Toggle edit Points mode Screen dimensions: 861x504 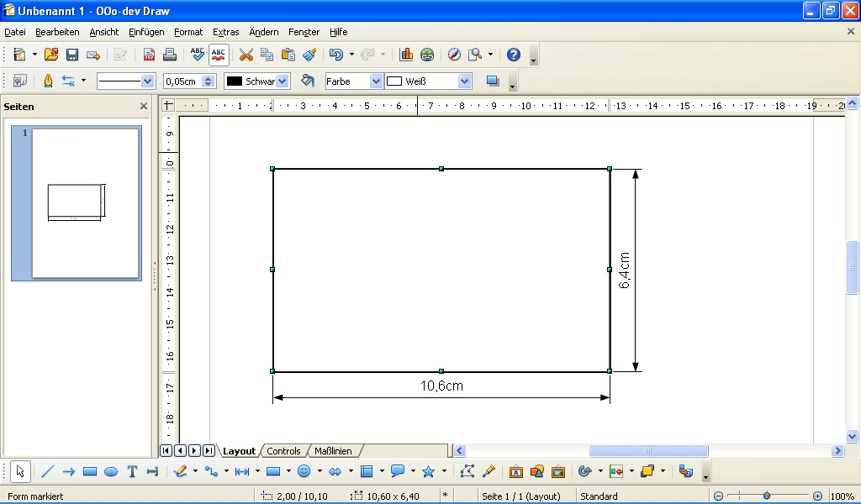pos(467,471)
